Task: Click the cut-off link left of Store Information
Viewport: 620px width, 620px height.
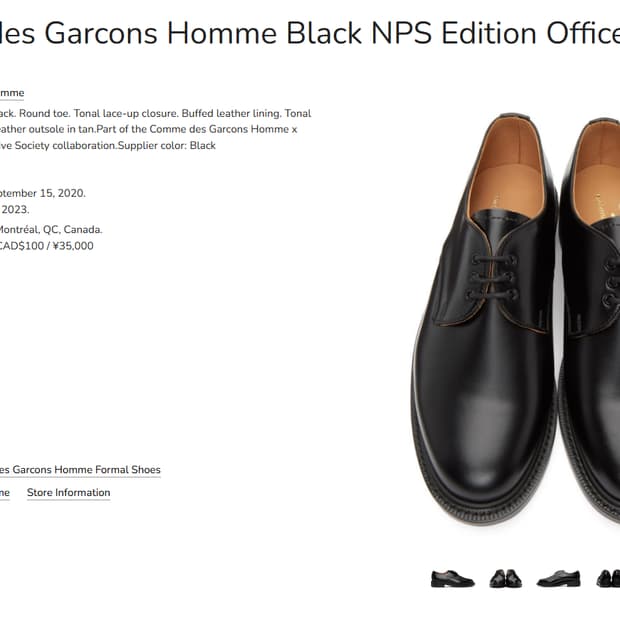Action: [x=4, y=493]
